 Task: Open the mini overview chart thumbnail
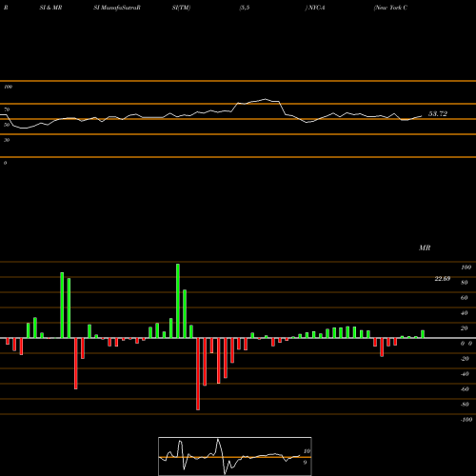coord(235,456)
